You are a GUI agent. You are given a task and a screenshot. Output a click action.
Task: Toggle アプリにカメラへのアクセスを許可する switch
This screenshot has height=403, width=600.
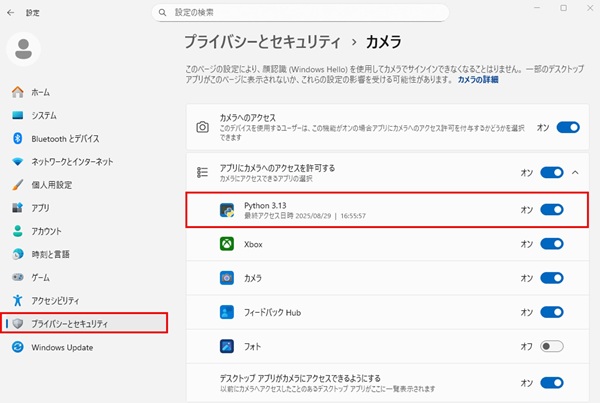(x=552, y=173)
